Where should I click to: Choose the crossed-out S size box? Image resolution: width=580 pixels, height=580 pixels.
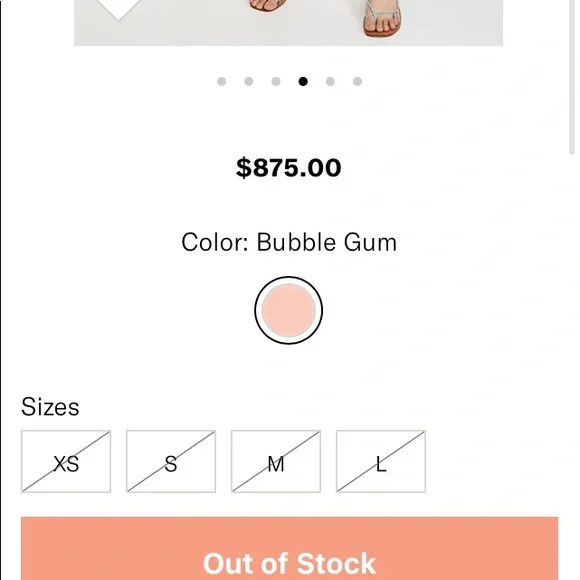click(171, 461)
